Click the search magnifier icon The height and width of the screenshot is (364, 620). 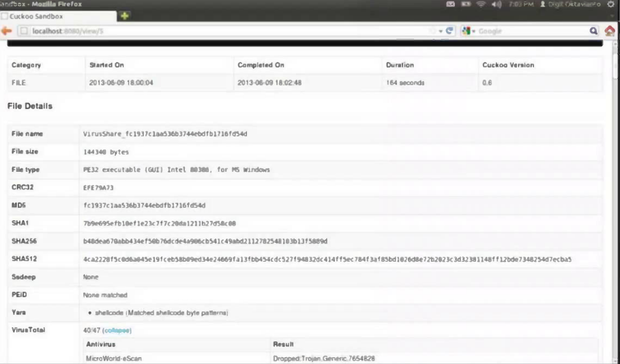click(x=593, y=31)
